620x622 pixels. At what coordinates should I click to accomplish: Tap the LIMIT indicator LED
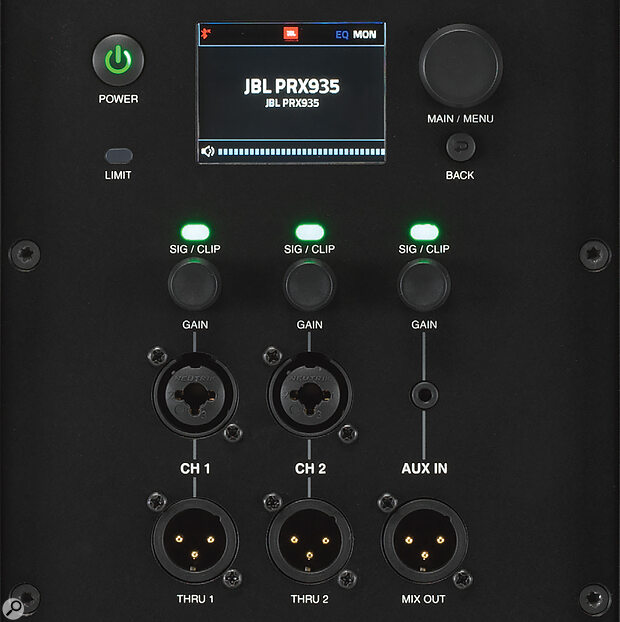[119, 156]
